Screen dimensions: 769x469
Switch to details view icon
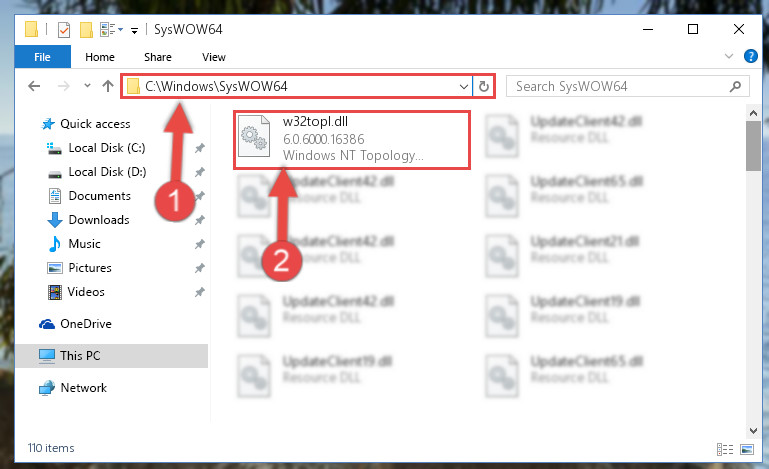(x=724, y=449)
